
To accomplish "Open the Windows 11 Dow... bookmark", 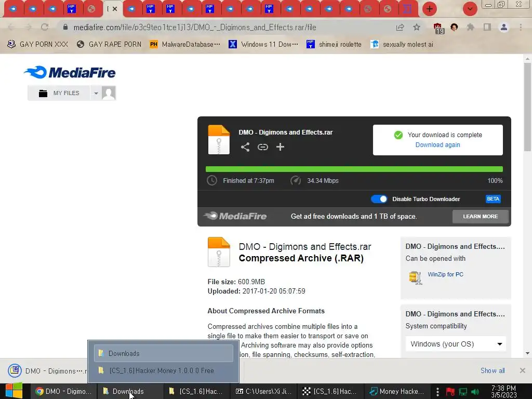I will (263, 45).
